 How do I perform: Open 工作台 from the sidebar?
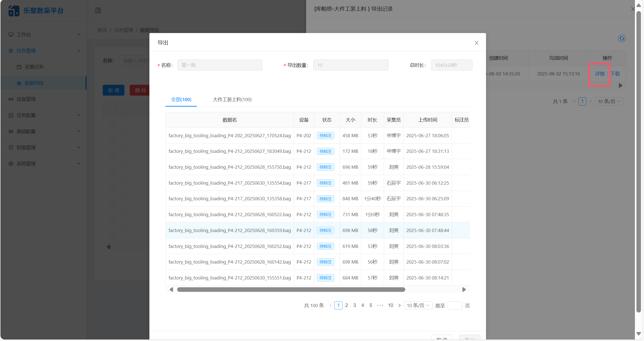pyautogui.click(x=23, y=35)
